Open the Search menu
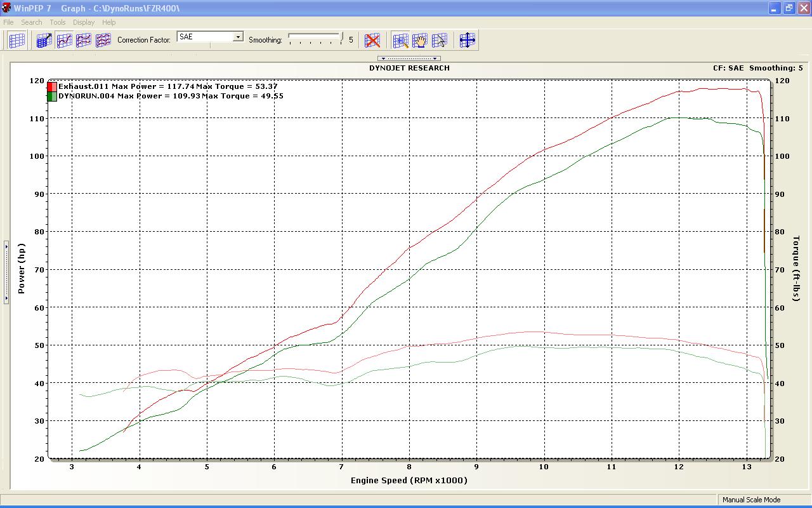The image size is (812, 508). (x=32, y=22)
